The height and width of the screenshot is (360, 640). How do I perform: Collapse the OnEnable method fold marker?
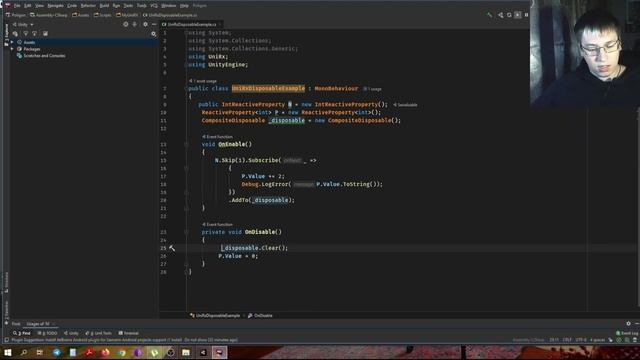click(x=186, y=144)
